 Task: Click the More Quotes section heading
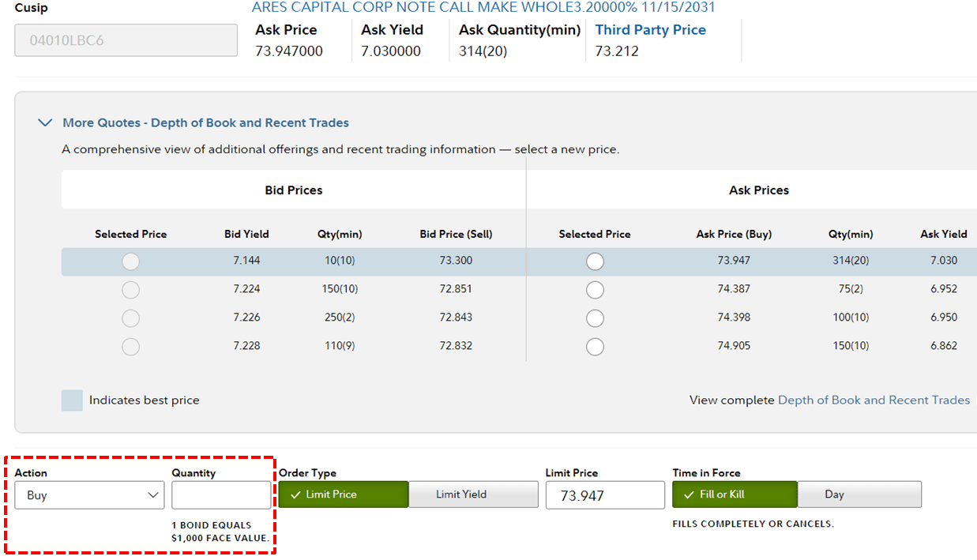tap(205, 123)
